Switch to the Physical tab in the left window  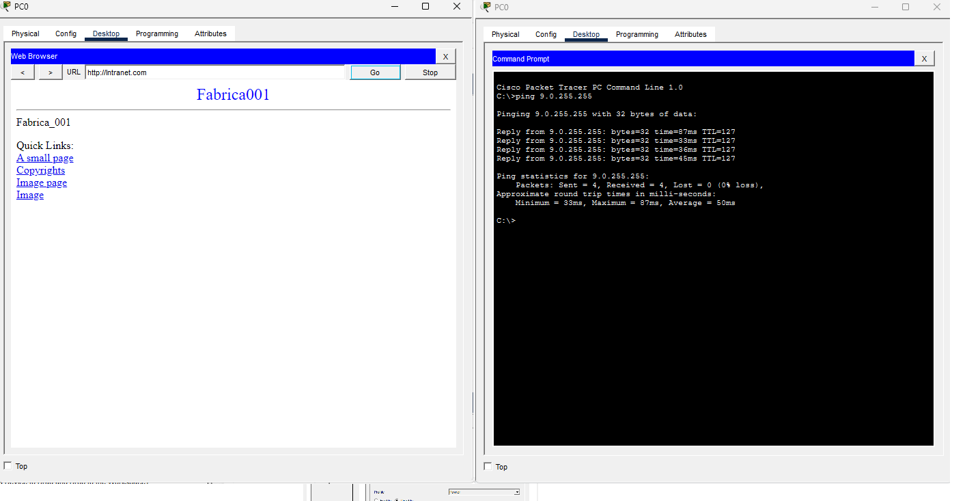[25, 33]
